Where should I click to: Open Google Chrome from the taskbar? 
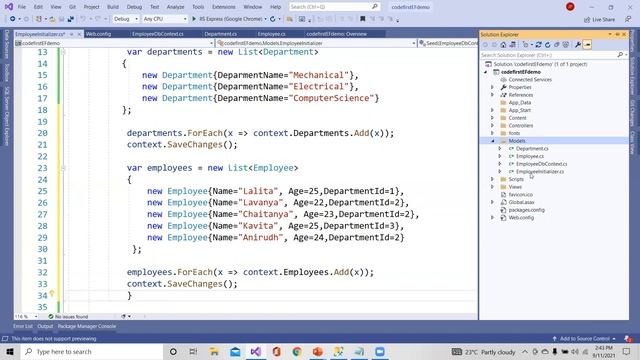tap(297, 351)
